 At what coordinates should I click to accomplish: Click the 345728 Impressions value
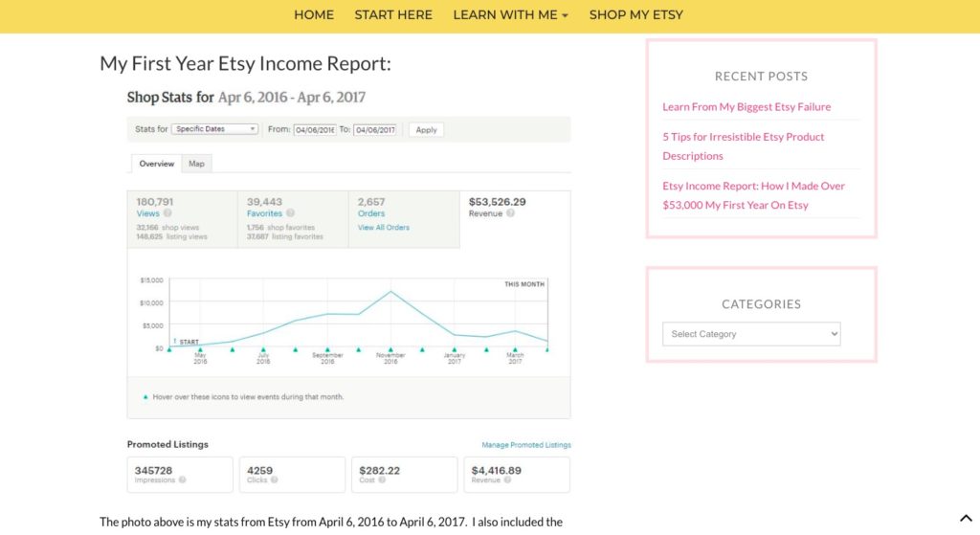[153, 471]
